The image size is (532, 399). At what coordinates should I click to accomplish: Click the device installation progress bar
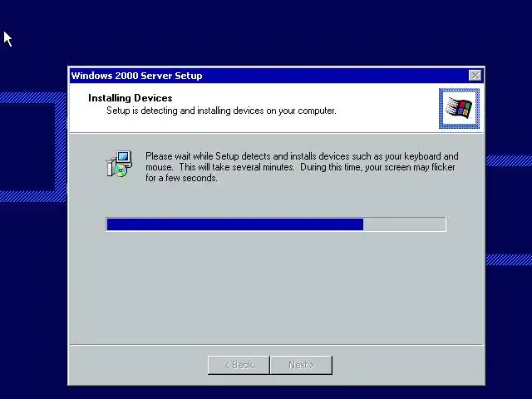tap(276, 224)
